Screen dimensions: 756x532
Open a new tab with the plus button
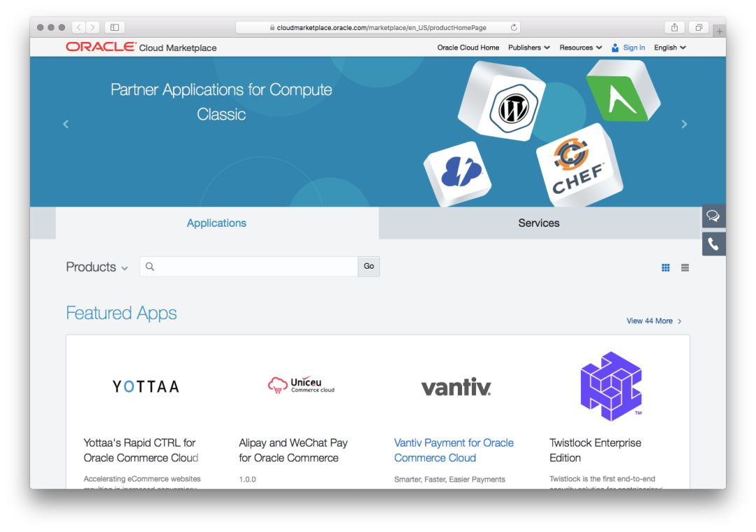(x=720, y=31)
